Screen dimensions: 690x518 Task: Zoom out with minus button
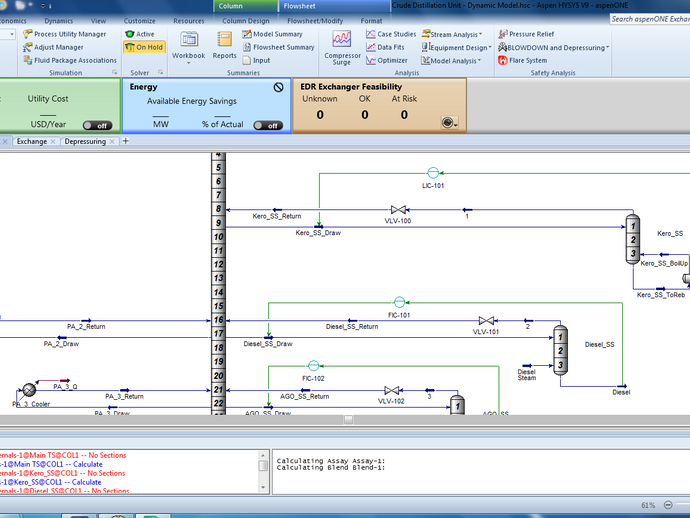(668, 505)
